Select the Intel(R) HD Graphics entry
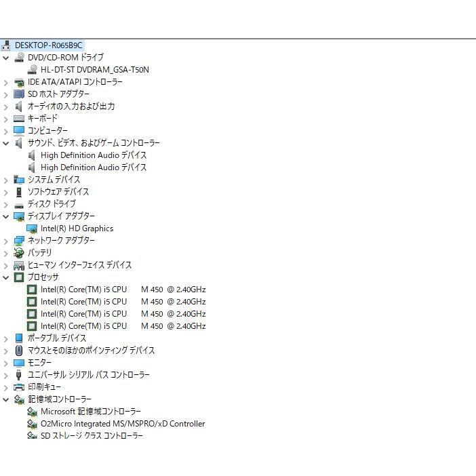476x476 pixels. pyautogui.click(x=77, y=229)
